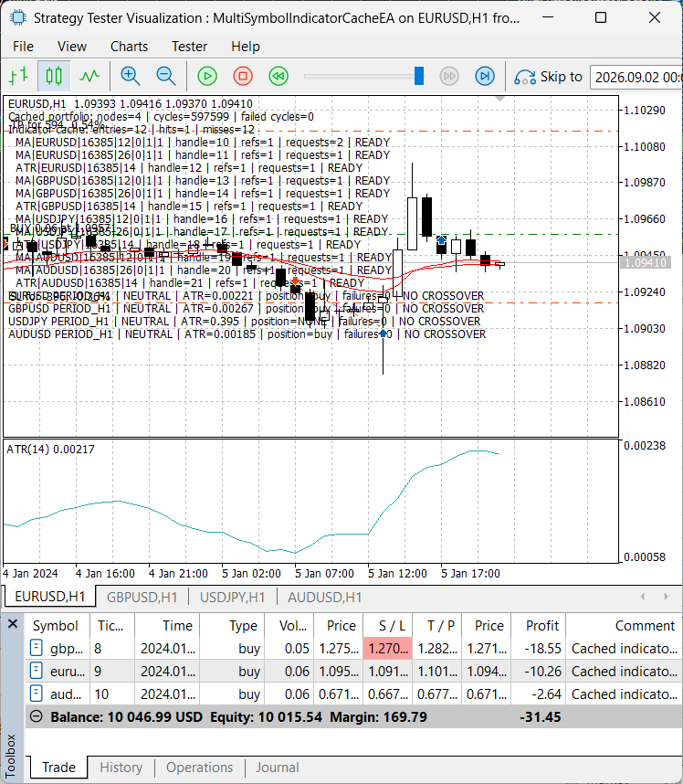Switch to the GBPUSD,H1 chart tab
This screenshot has width=683, height=784.
click(142, 597)
